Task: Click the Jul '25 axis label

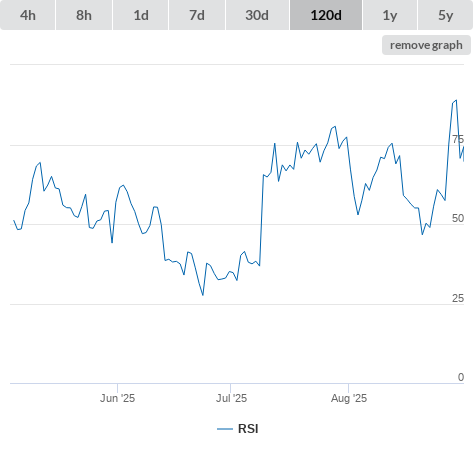Action: [231, 398]
